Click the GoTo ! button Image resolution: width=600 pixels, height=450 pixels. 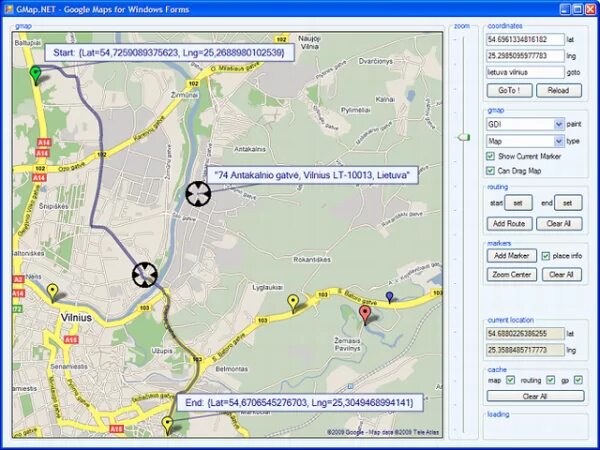pyautogui.click(x=509, y=91)
